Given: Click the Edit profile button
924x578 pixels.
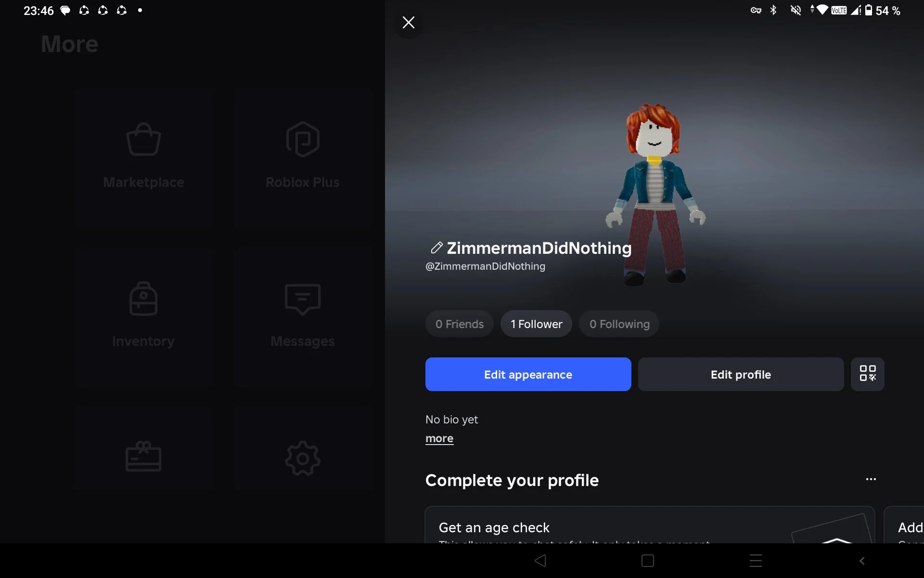Looking at the screenshot, I should click(x=741, y=374).
